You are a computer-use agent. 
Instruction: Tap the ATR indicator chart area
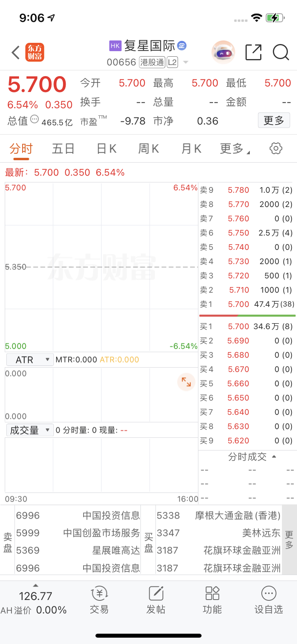101,395
